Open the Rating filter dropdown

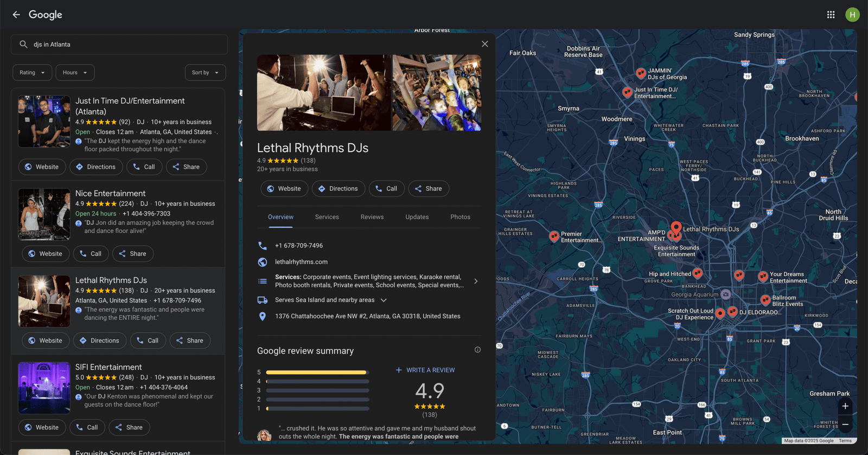pos(33,72)
